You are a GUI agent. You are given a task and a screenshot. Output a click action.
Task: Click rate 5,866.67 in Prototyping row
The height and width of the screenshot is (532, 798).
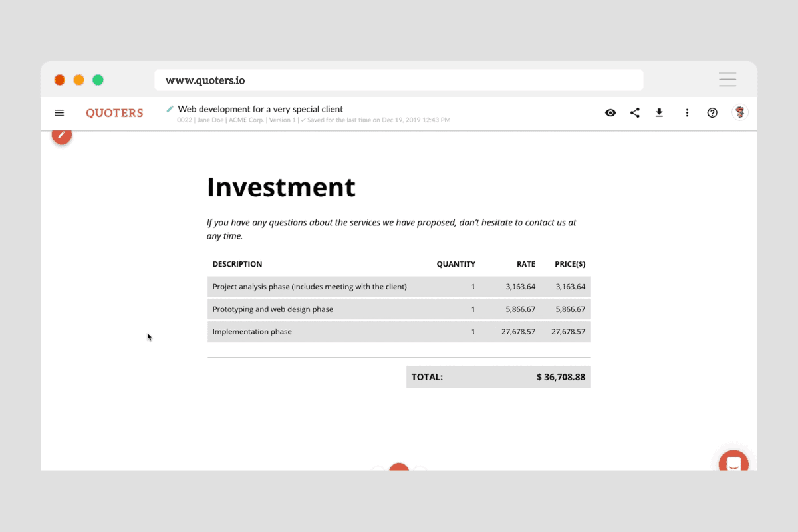(520, 309)
